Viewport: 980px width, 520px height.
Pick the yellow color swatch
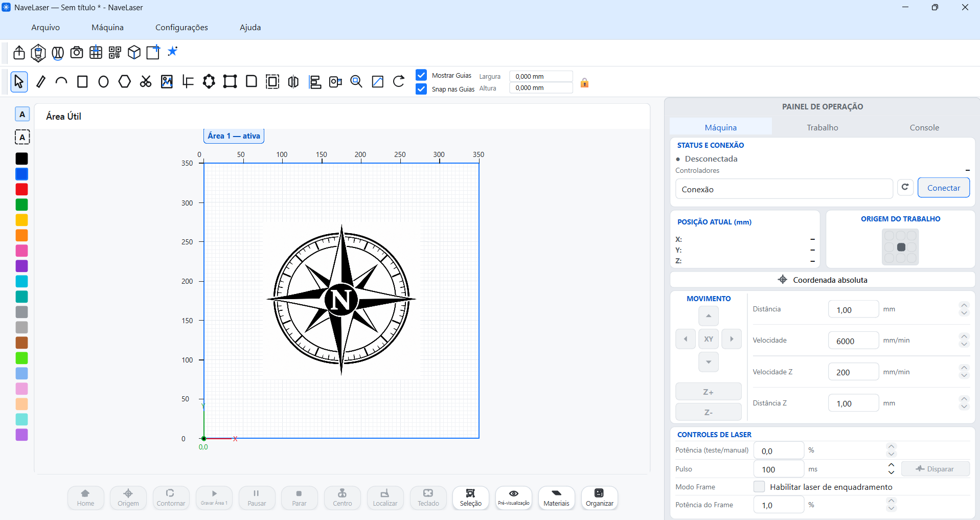[21, 220]
